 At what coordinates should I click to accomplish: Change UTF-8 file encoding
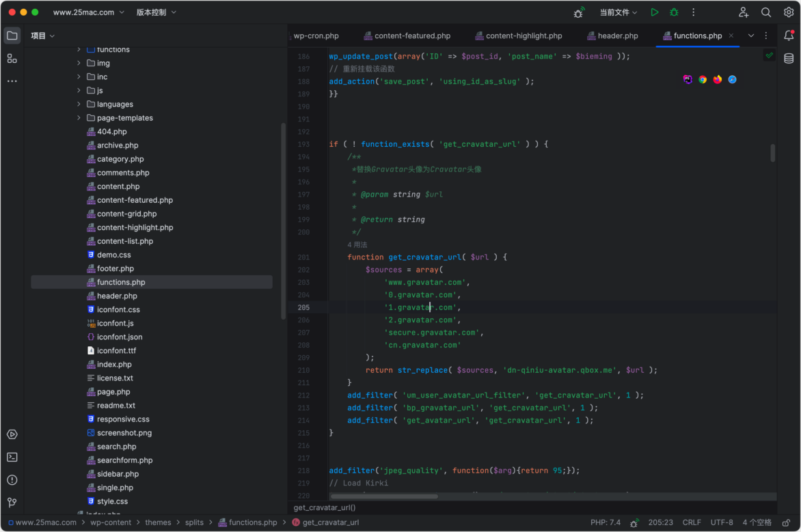pyautogui.click(x=722, y=523)
